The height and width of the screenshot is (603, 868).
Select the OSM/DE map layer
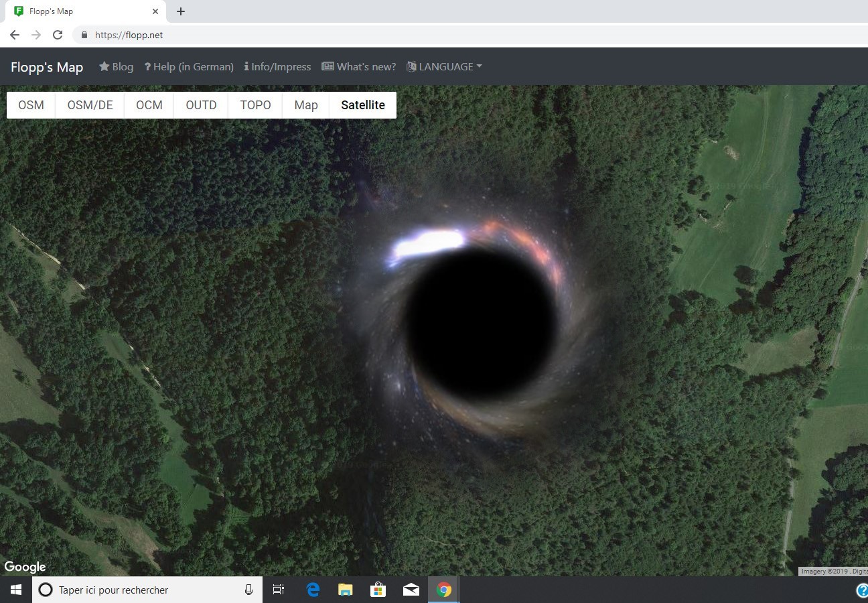click(90, 105)
